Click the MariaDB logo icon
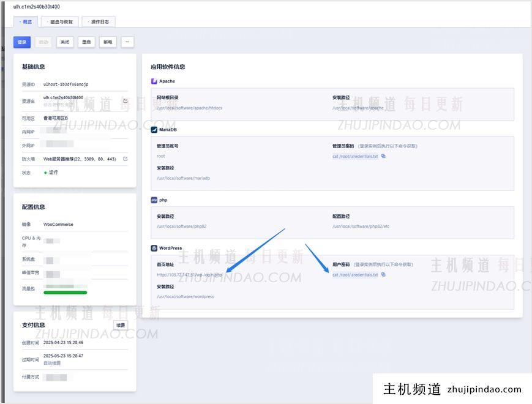This screenshot has height=404, width=532. (154, 130)
